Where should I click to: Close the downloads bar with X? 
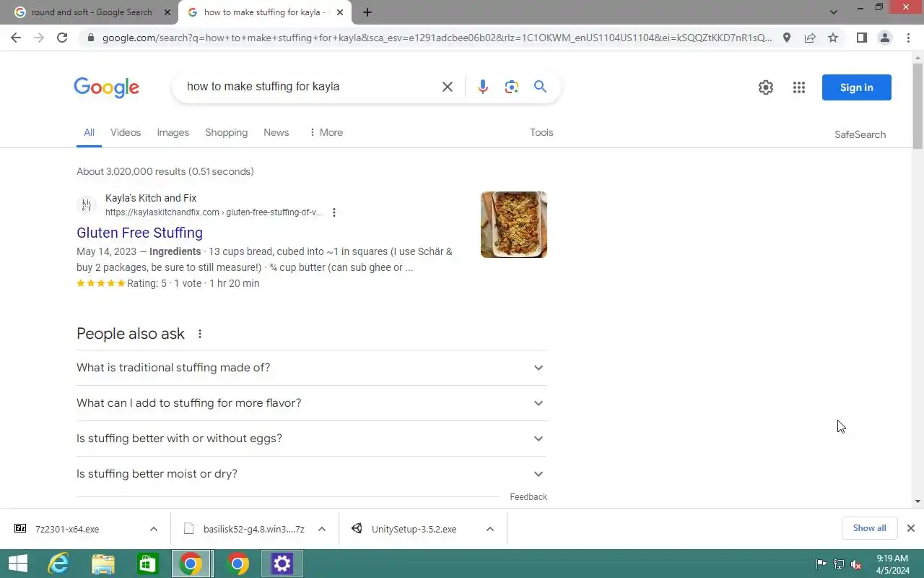(x=911, y=528)
